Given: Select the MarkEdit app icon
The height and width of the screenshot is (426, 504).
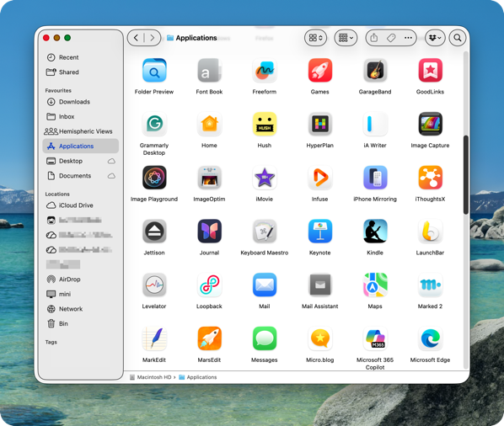Looking at the screenshot, I should (154, 338).
